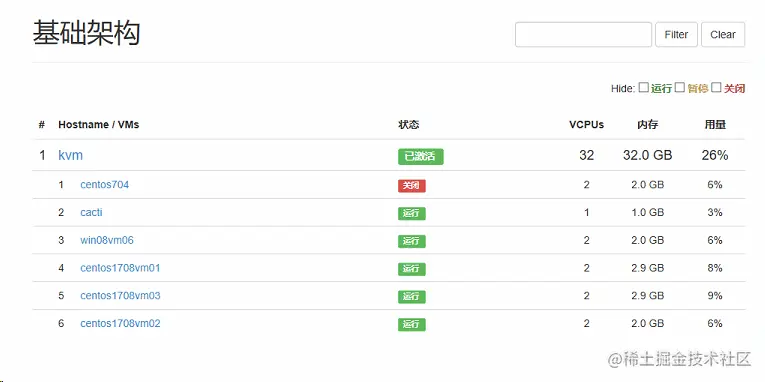This screenshot has width=765, height=382.
Task: Open the win08vm06 VM link
Action: (107, 241)
